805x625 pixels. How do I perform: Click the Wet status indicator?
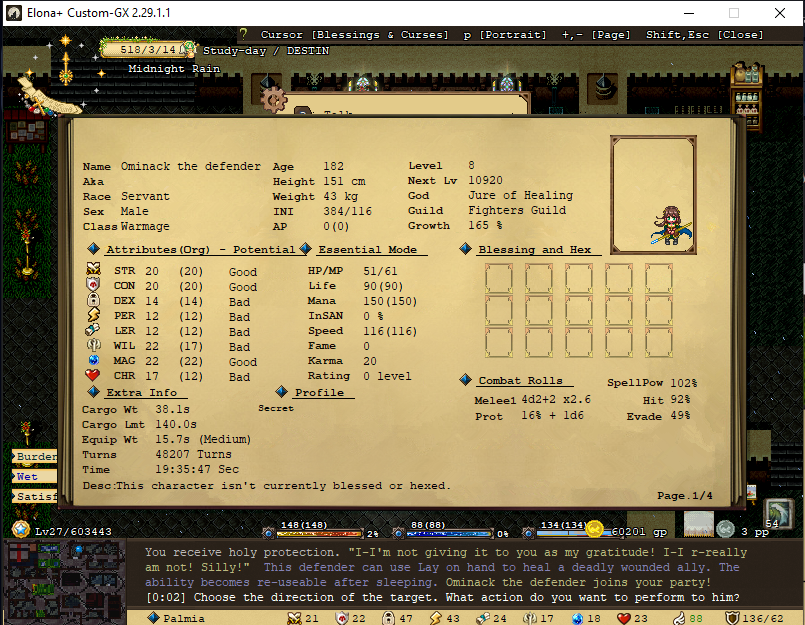[x=34, y=476]
